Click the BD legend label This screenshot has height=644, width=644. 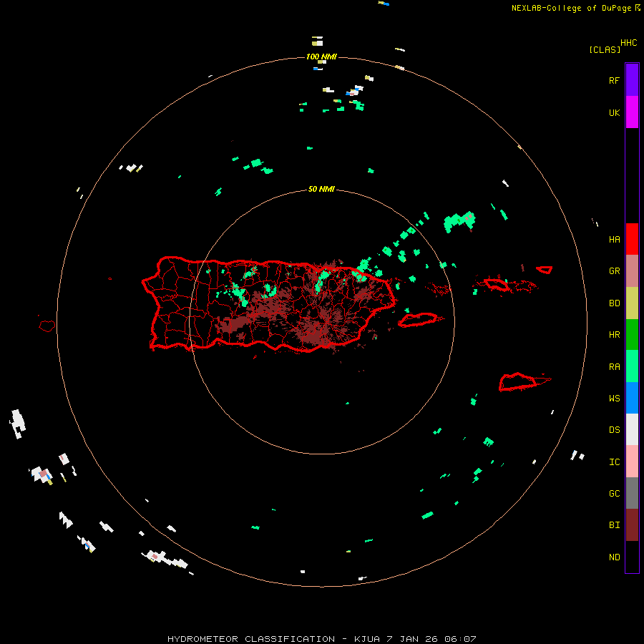[x=614, y=303]
